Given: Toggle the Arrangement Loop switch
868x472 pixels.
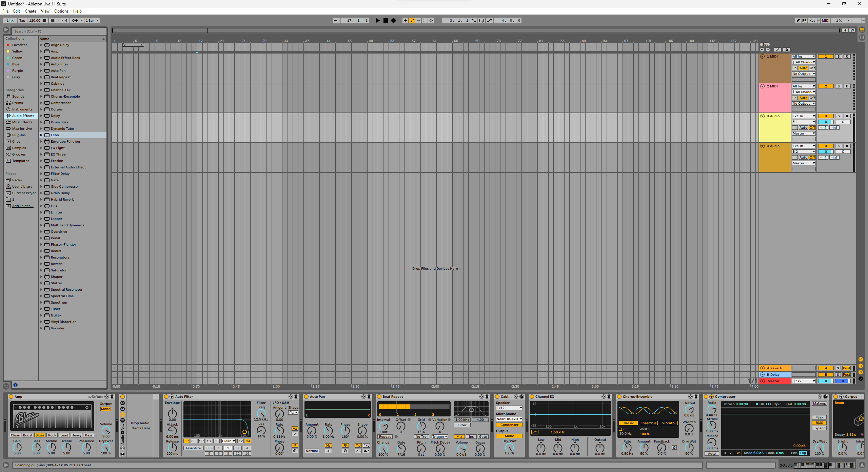Looking at the screenshot, I should [481, 20].
